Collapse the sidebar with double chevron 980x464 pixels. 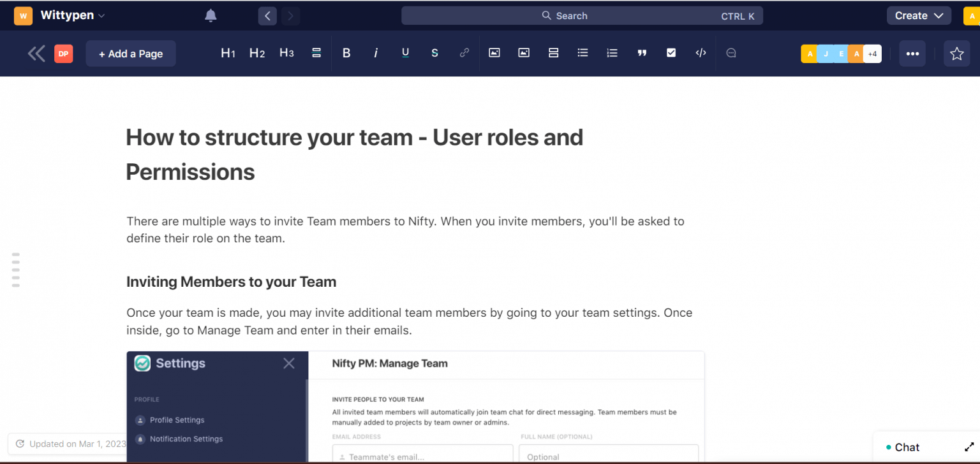click(36, 53)
